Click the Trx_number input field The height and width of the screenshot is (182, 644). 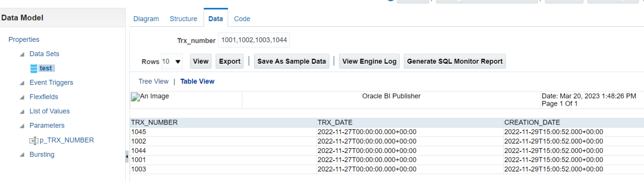click(254, 40)
